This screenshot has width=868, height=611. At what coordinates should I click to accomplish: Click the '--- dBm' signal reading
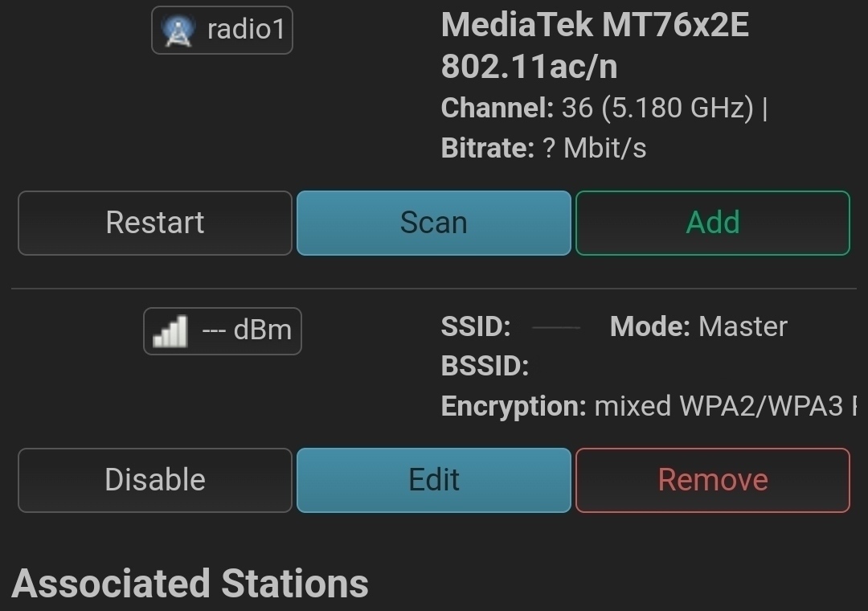247,330
